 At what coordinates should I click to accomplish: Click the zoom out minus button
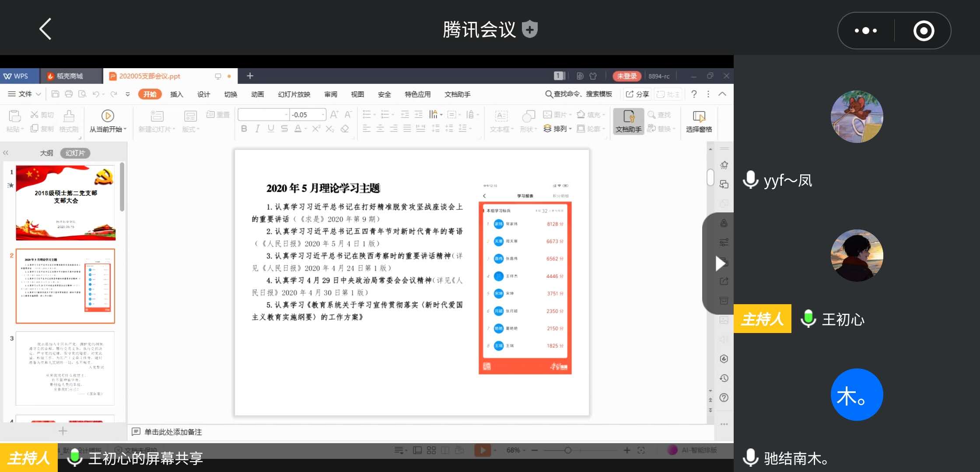coord(535,450)
